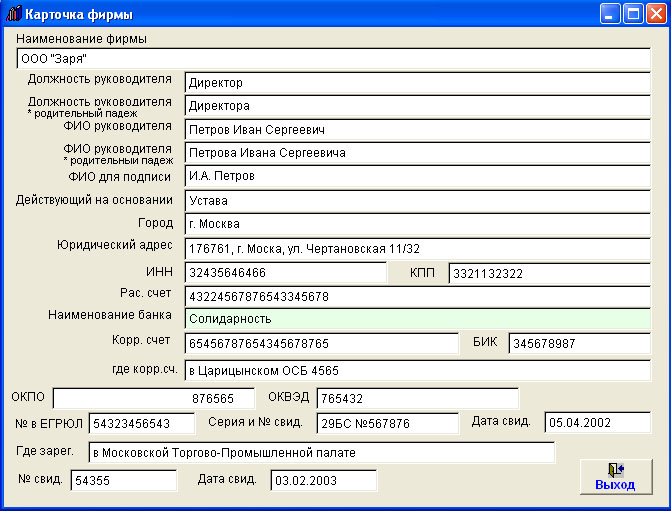Image resolution: width=671 pixels, height=511 pixels.
Task: Click the Корр. счет label
Action: 141,340
